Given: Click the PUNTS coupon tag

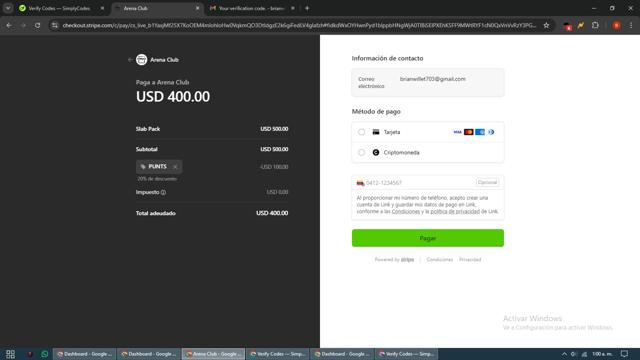Looking at the screenshot, I should [x=159, y=167].
